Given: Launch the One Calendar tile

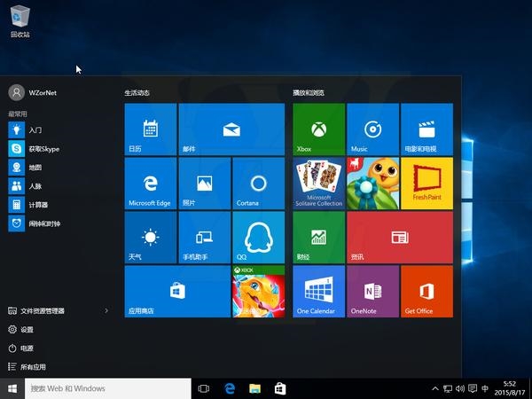Looking at the screenshot, I should coord(318,292).
